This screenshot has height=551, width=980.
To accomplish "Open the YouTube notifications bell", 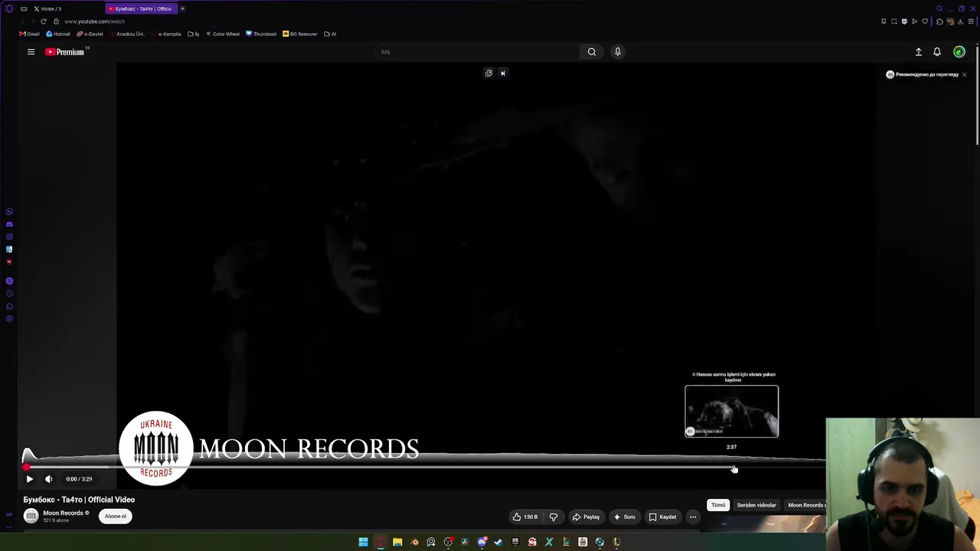I will 937,52.
